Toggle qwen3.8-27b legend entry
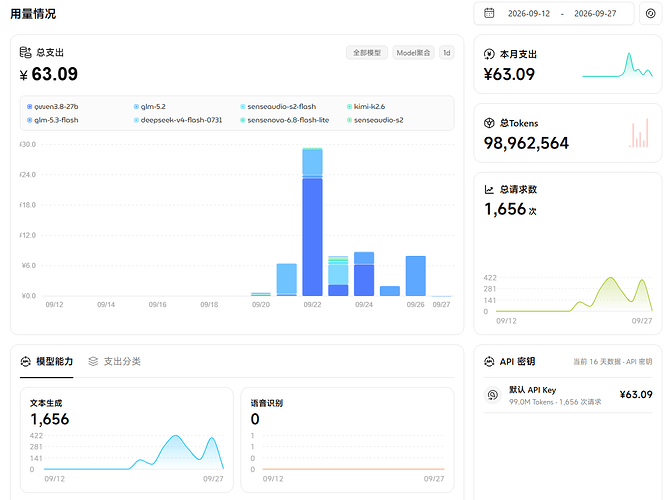The image size is (667, 500). [53, 106]
